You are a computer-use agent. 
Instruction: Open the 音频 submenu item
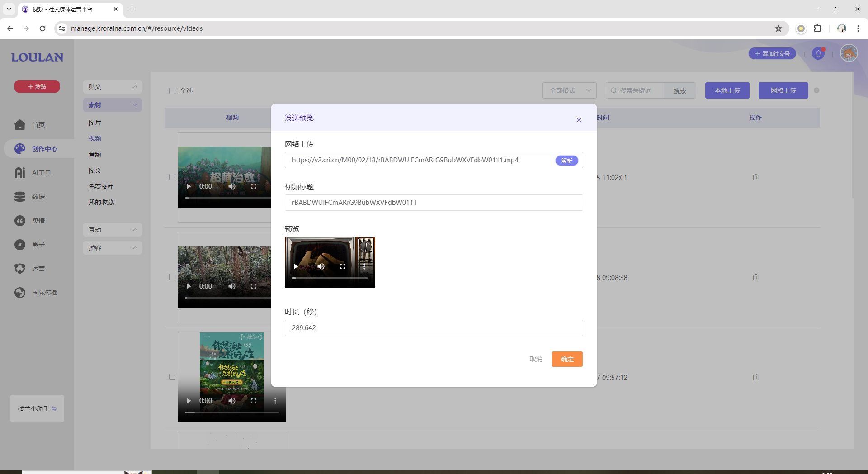pos(95,154)
